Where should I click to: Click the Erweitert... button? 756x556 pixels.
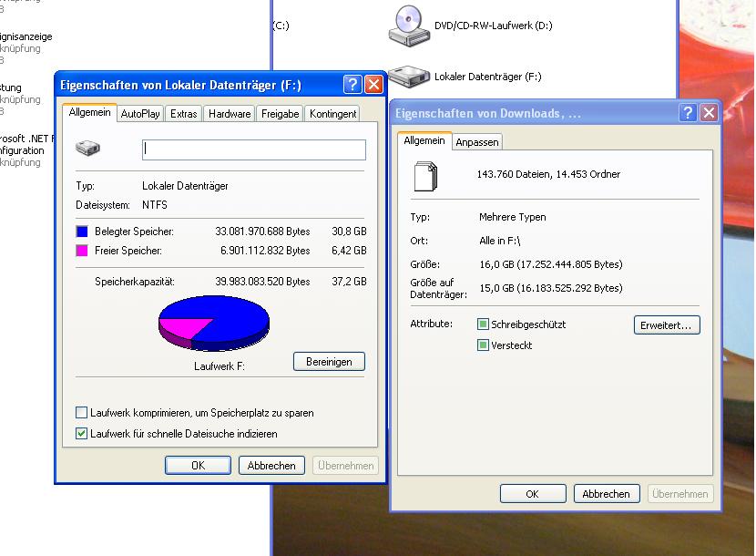tap(667, 325)
